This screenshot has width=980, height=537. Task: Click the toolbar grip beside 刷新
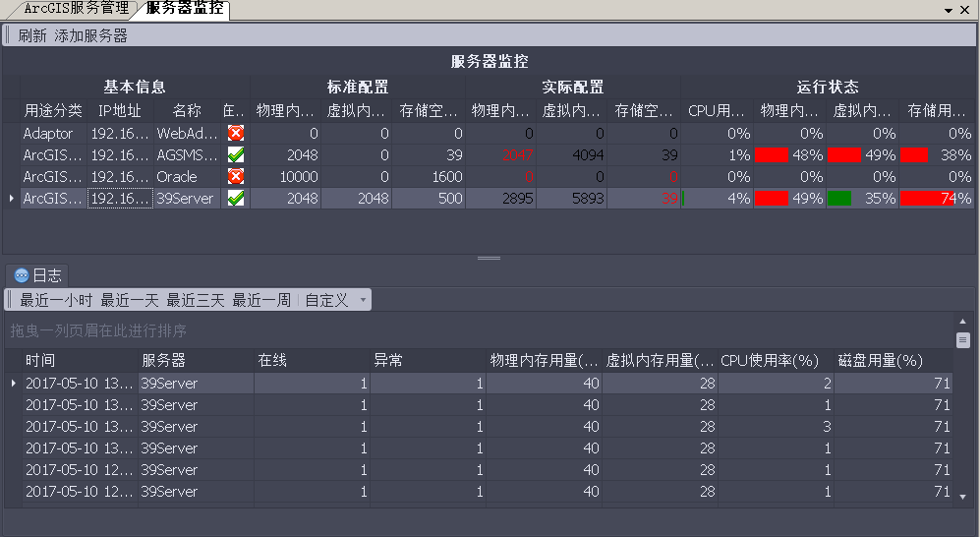[x=8, y=35]
